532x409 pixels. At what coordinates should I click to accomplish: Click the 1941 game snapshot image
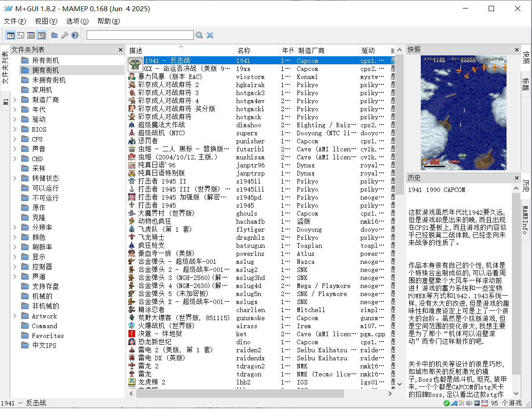point(464,113)
